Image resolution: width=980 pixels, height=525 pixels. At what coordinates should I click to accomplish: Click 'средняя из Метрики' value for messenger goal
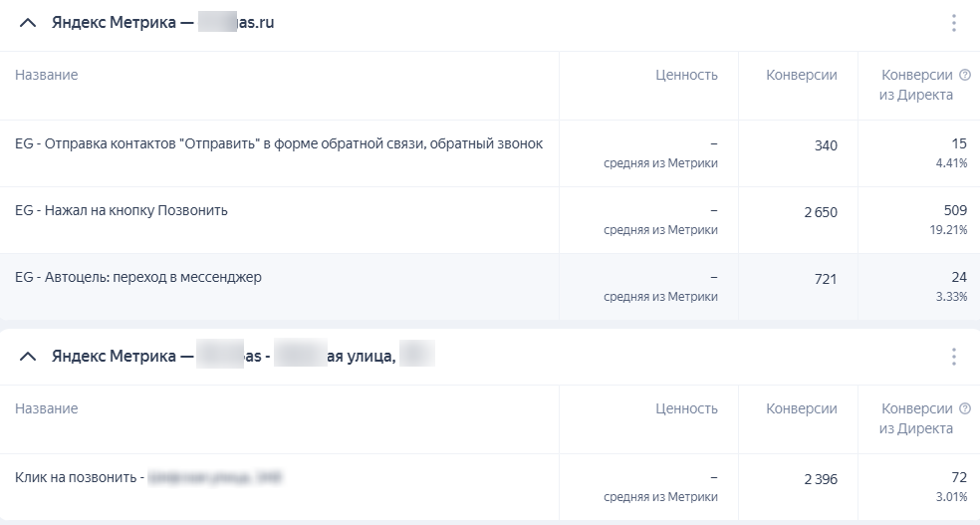pos(660,296)
